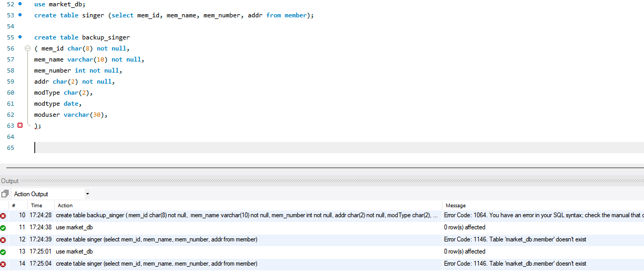Click 'create table singer' statement on line 53

click(174, 15)
